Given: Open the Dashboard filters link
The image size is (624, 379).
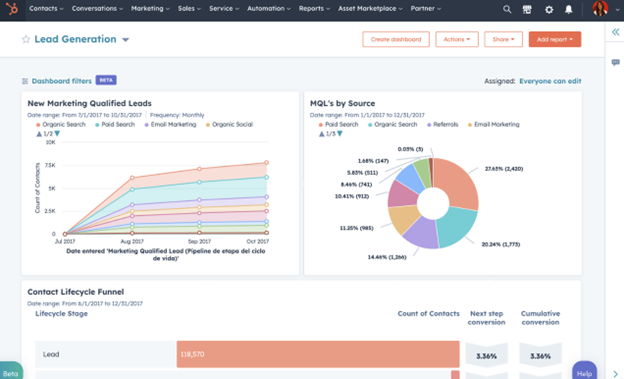Looking at the screenshot, I should tap(62, 81).
